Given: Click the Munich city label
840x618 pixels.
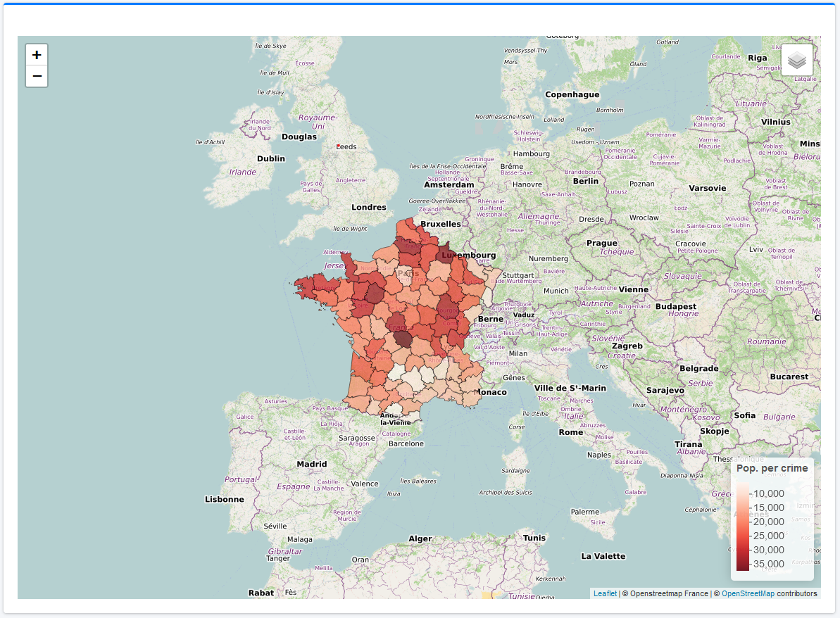Looking at the screenshot, I should tap(556, 291).
